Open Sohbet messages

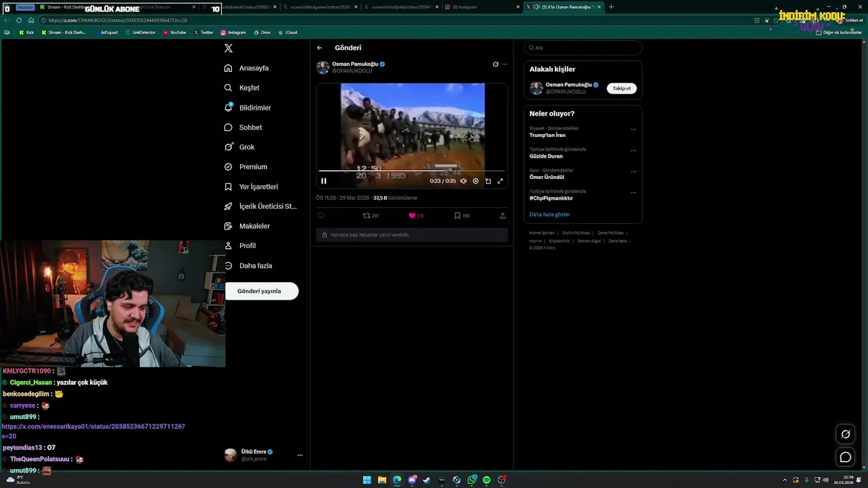(x=243, y=127)
